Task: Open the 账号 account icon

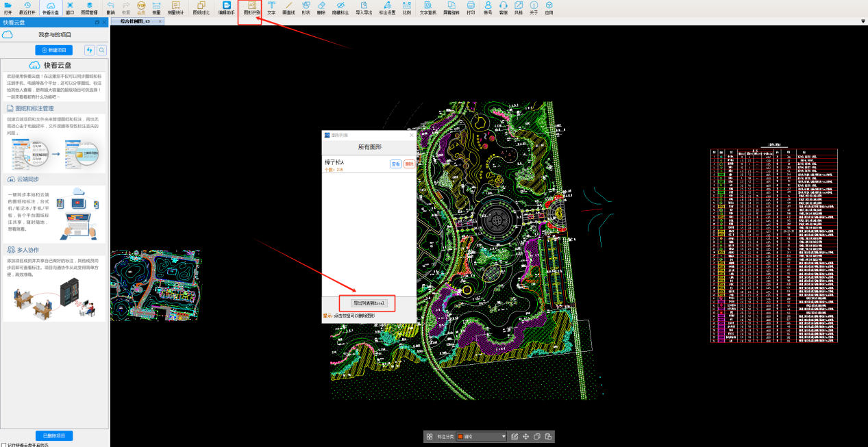Action: (488, 8)
